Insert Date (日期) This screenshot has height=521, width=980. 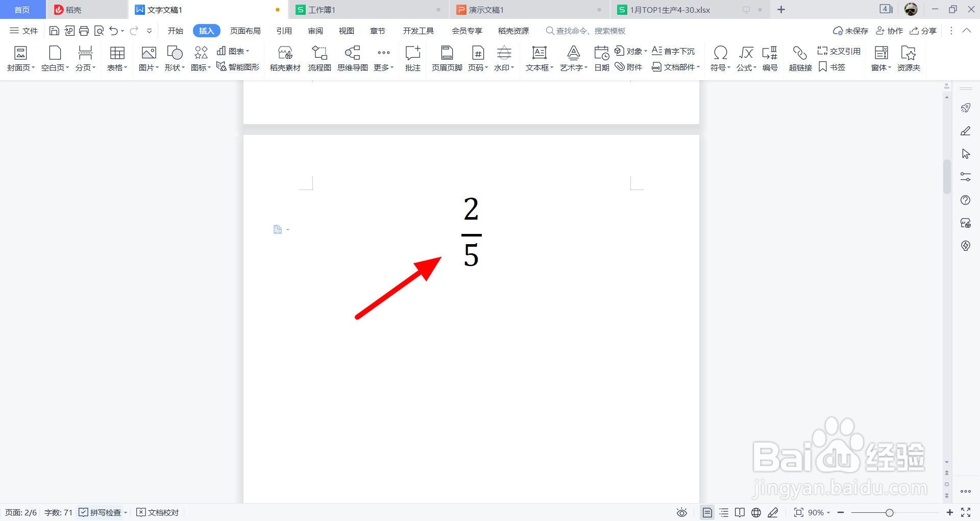(x=602, y=58)
